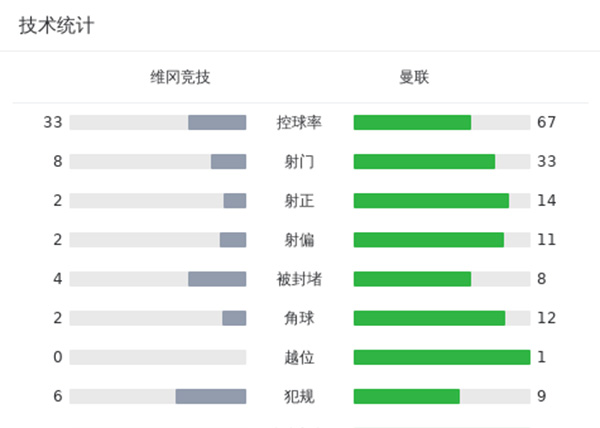This screenshot has height=428, width=600.
Task: Click 曼联's shots-on-target value 14
Action: pyautogui.click(x=546, y=200)
